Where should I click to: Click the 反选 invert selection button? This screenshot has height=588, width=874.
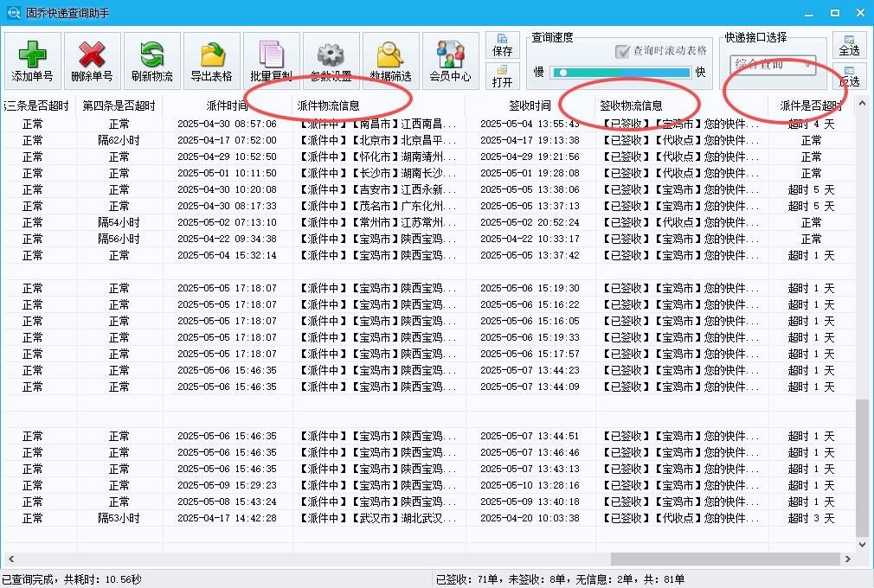click(849, 80)
